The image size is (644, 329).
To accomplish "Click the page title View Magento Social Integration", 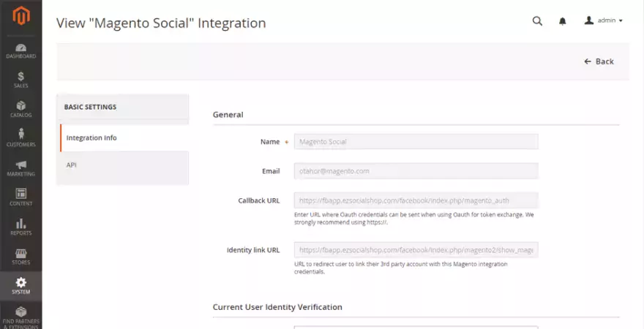I will (x=161, y=23).
